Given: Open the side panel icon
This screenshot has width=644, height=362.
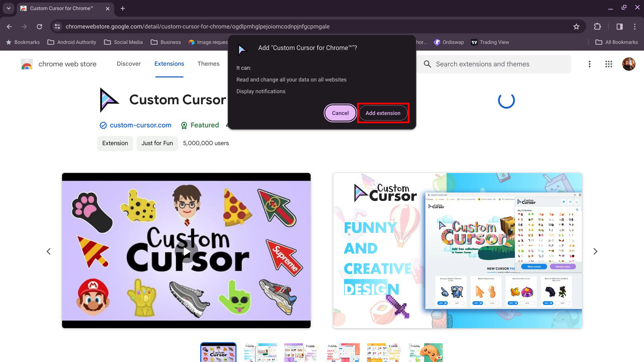Looking at the screenshot, I should (620, 26).
